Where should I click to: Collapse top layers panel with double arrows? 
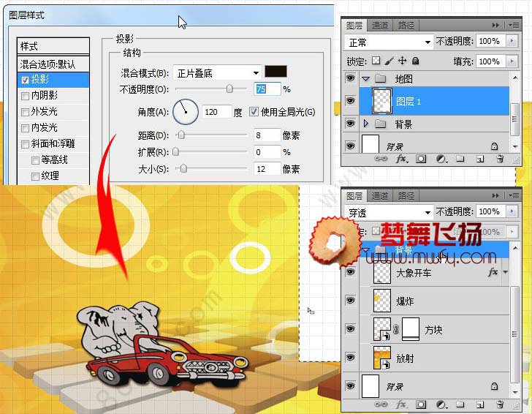point(495,25)
